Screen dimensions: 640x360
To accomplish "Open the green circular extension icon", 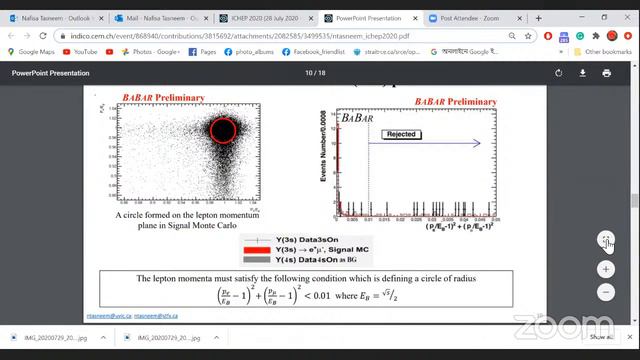I will (x=580, y=36).
